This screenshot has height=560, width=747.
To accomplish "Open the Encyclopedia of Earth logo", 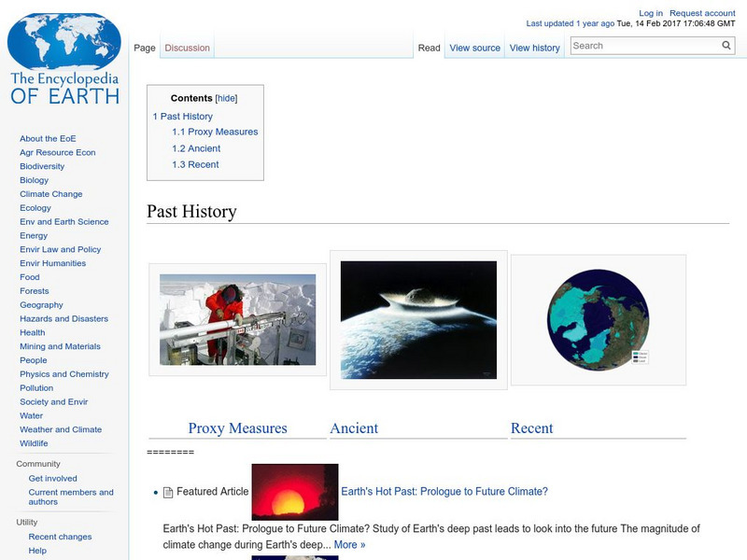I will pos(64,59).
